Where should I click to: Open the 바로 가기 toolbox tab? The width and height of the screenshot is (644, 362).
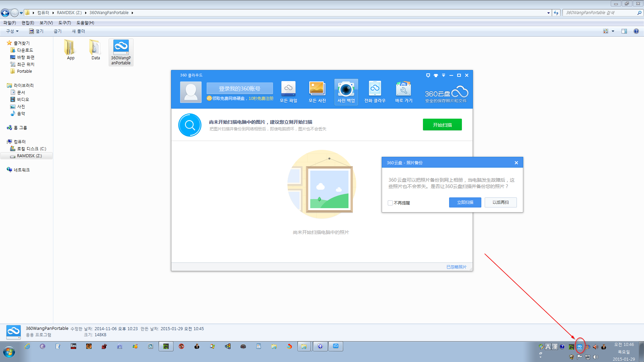[404, 92]
